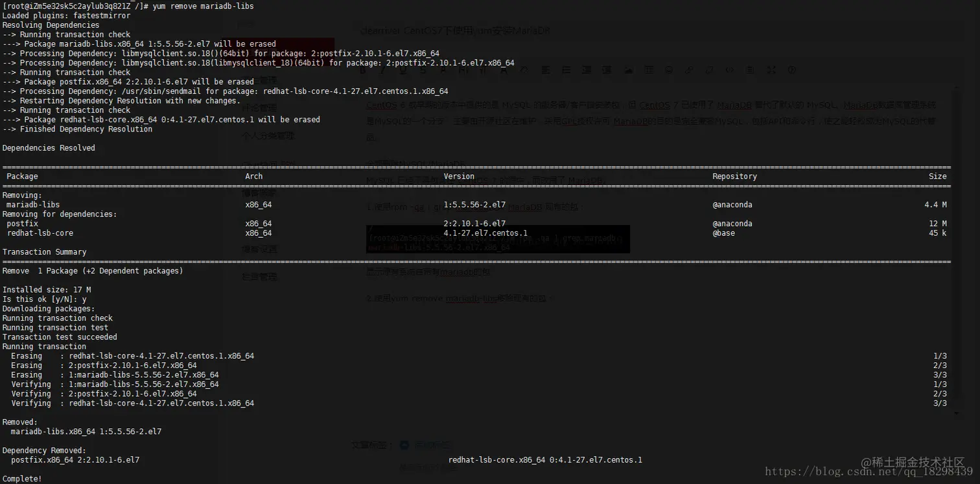Click the 'Erasing : 1:mariadb-libs' line

tap(115, 375)
